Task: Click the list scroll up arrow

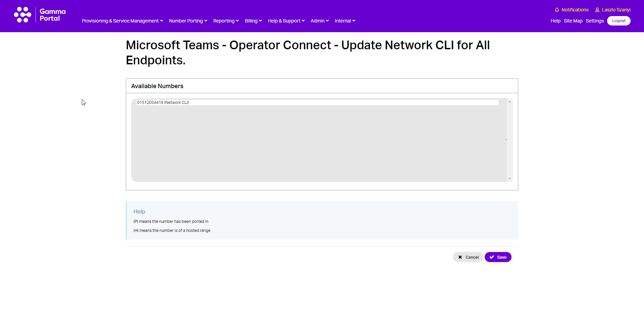Action: (x=509, y=102)
